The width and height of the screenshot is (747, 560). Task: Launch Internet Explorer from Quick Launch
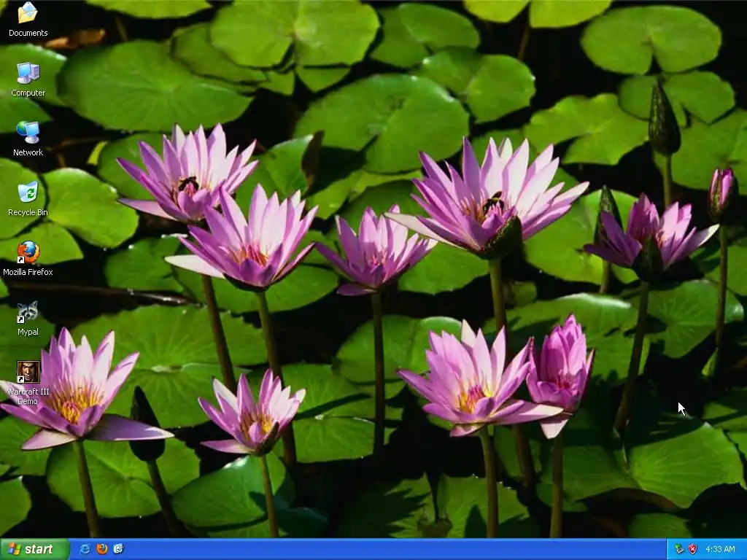[x=85, y=549]
